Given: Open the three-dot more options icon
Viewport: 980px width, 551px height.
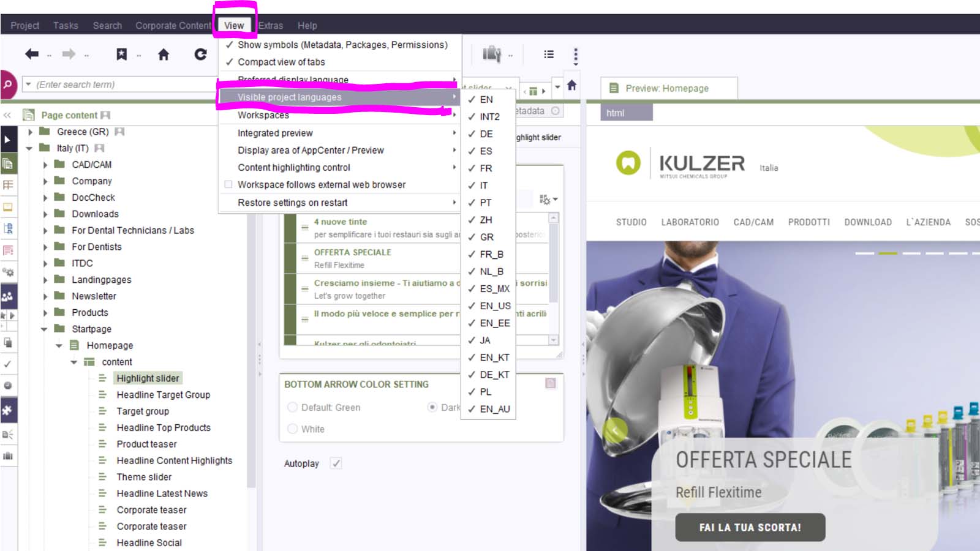Looking at the screenshot, I should click(575, 56).
